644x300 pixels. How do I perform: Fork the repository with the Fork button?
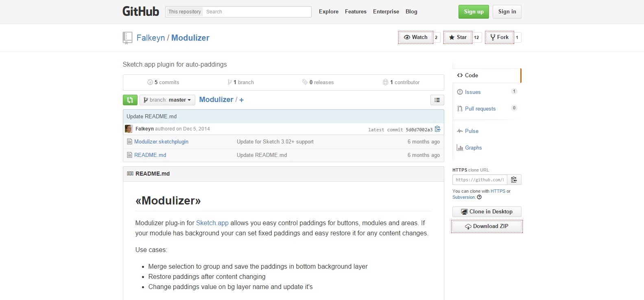(x=499, y=37)
